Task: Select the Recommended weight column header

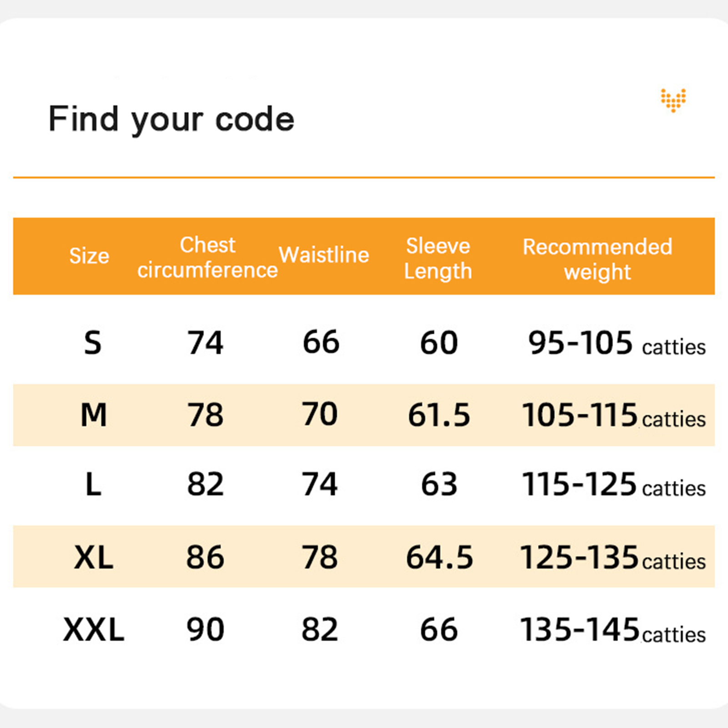Action: click(x=597, y=259)
